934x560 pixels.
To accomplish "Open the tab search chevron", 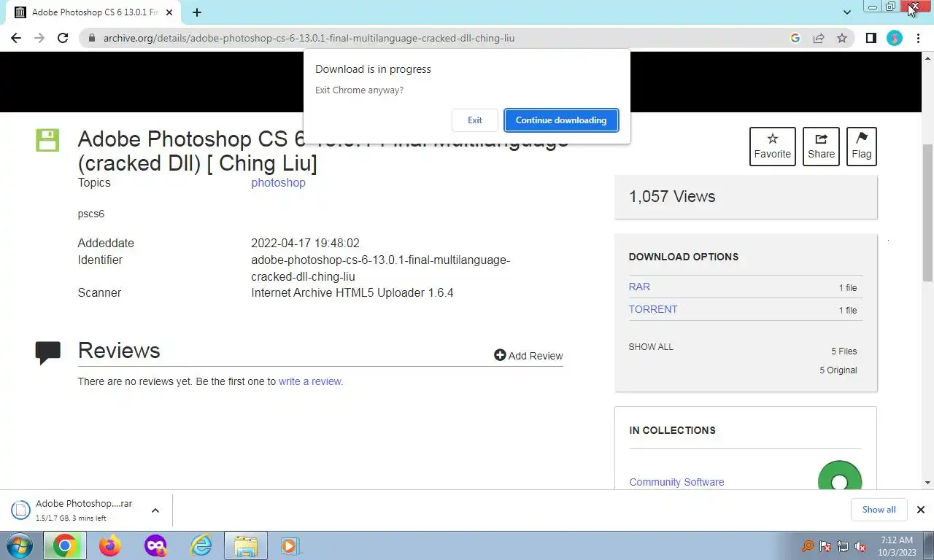I will pos(846,12).
